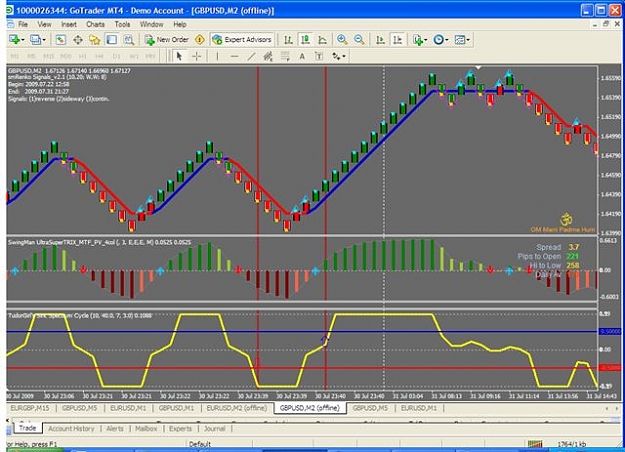Draw a horizontal line
This screenshot has height=452, width=625.
coord(234,56)
